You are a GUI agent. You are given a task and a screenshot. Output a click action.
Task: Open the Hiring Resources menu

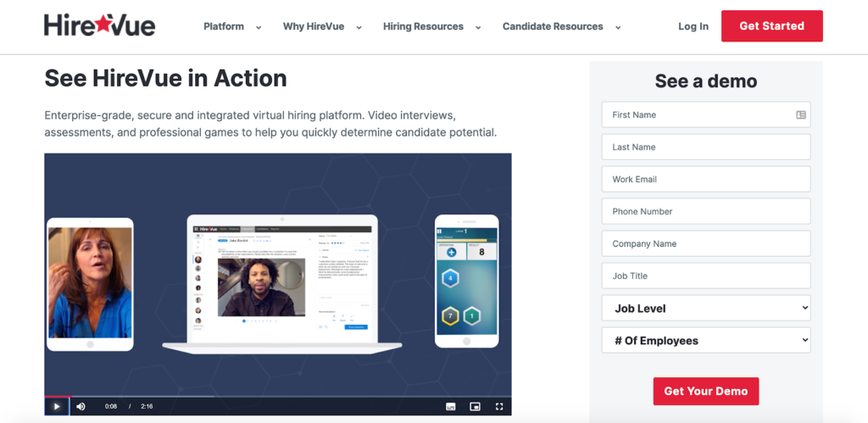(424, 26)
